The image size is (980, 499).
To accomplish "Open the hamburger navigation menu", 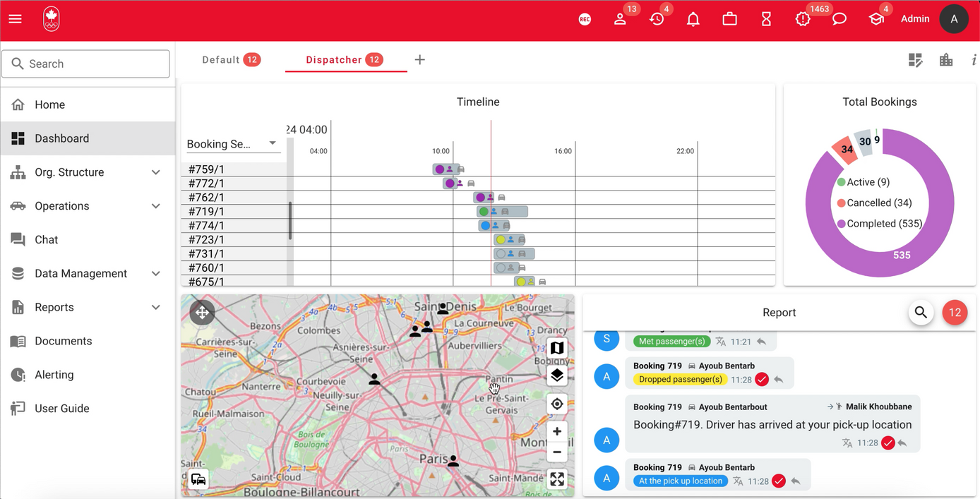I will (15, 19).
